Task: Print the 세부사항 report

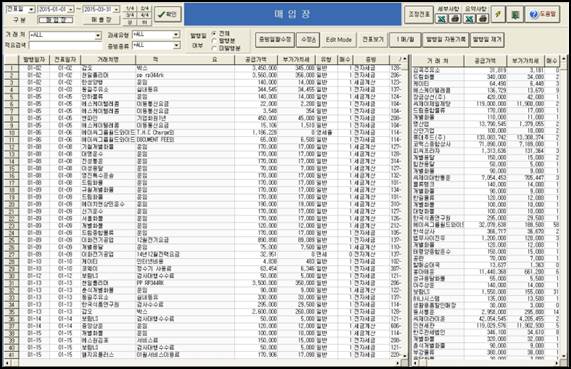Action: (x=455, y=18)
